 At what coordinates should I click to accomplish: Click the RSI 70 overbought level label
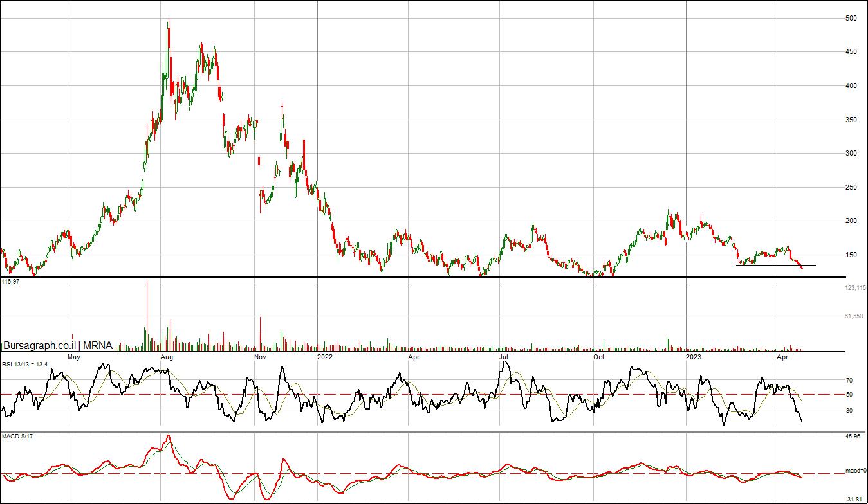pos(849,381)
